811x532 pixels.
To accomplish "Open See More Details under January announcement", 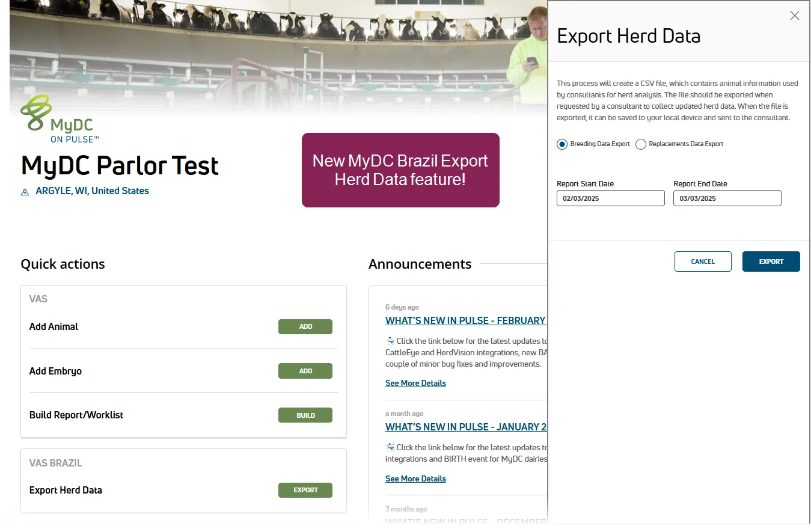I will [x=415, y=478].
